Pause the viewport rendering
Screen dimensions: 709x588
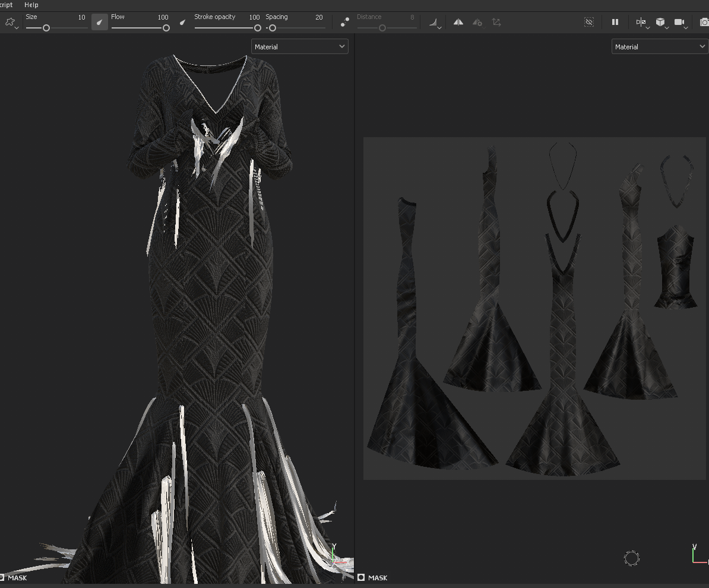click(615, 23)
